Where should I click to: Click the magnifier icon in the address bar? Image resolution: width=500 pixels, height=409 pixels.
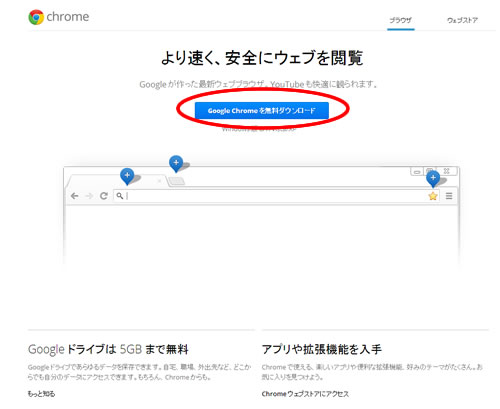click(120, 196)
